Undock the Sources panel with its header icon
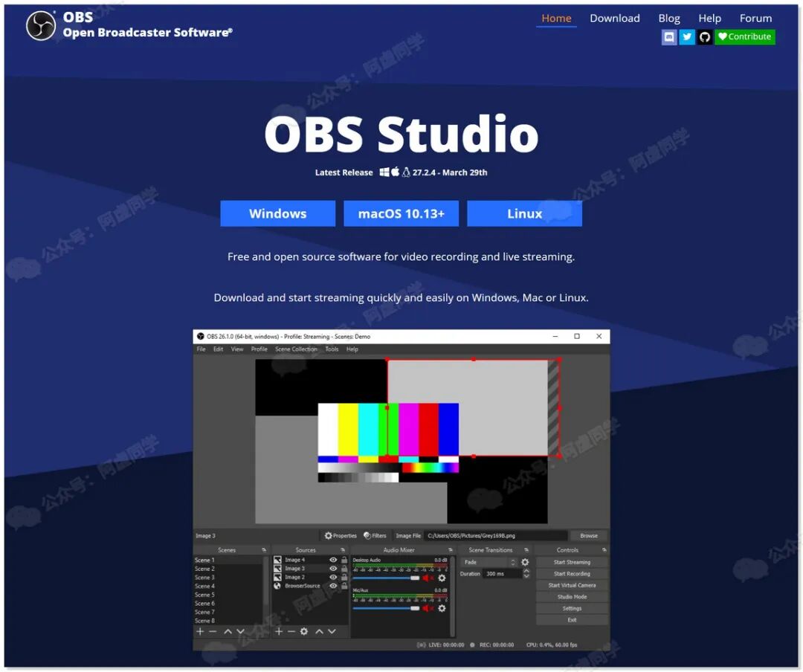Image resolution: width=803 pixels, height=672 pixels. click(x=343, y=550)
